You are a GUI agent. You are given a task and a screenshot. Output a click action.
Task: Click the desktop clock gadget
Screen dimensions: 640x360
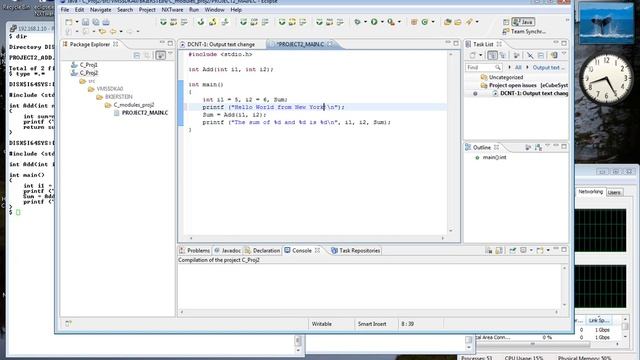coord(606,79)
